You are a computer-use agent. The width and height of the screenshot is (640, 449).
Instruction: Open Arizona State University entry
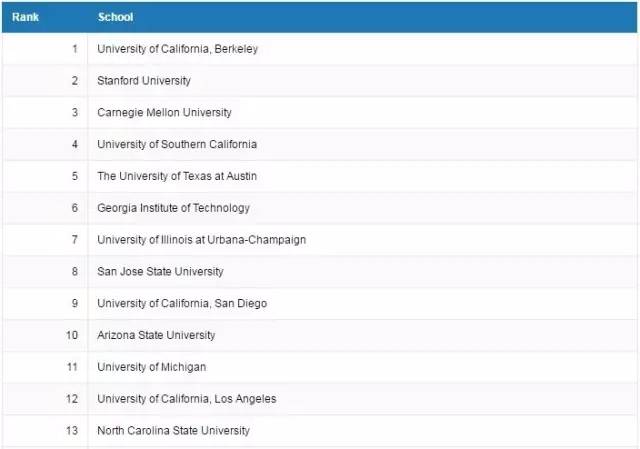(156, 336)
